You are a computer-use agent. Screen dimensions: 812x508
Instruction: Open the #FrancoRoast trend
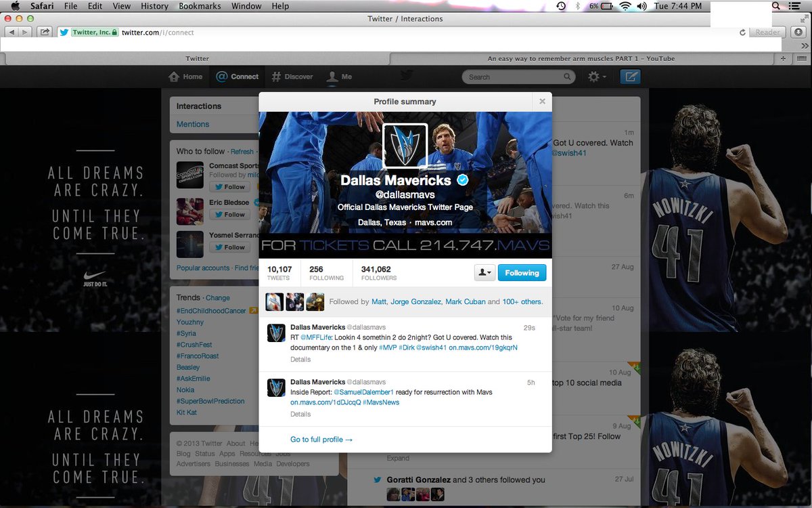[x=198, y=356]
